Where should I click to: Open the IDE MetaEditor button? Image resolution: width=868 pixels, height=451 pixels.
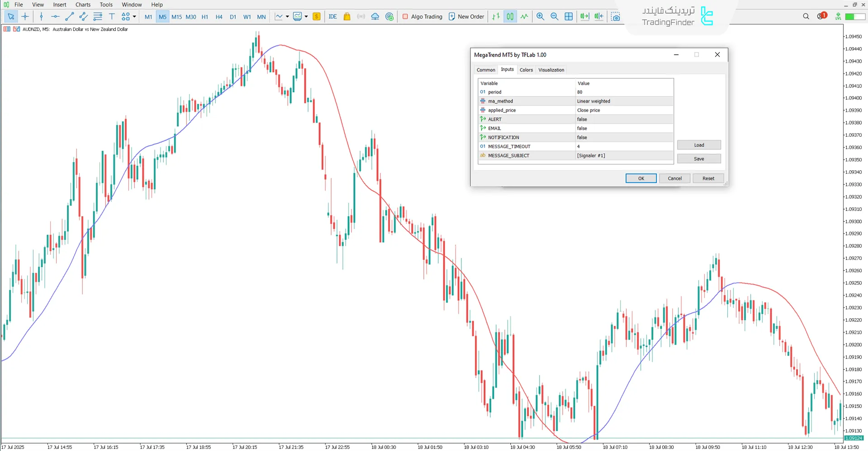332,17
